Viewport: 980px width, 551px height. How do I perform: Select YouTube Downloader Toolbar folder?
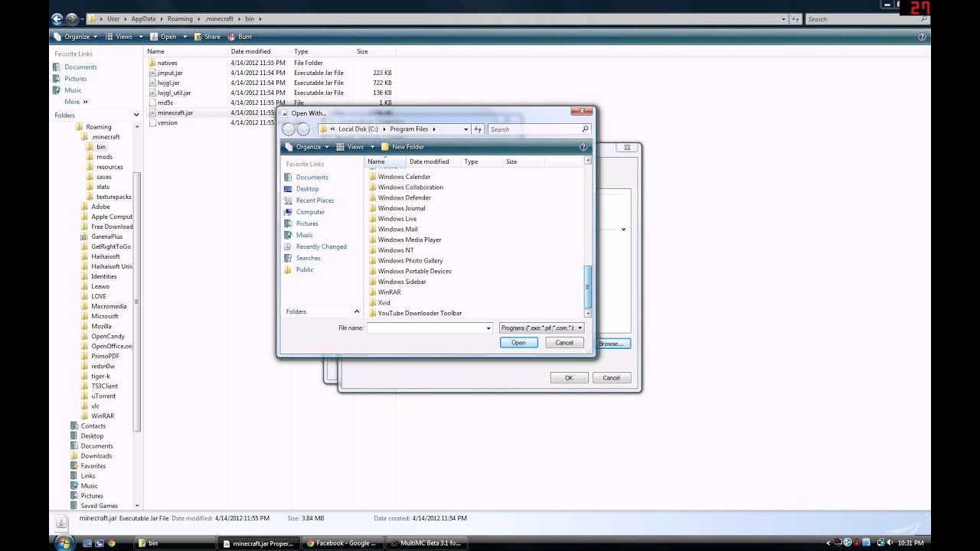(x=420, y=313)
